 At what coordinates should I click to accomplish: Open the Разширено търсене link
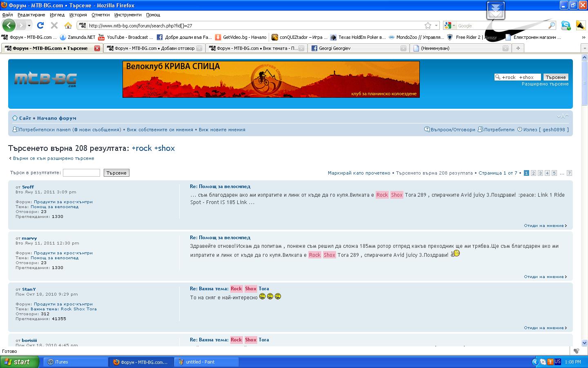tap(545, 84)
